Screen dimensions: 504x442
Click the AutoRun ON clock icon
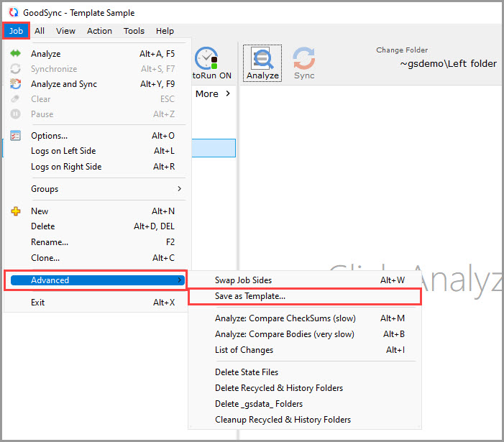pos(206,58)
